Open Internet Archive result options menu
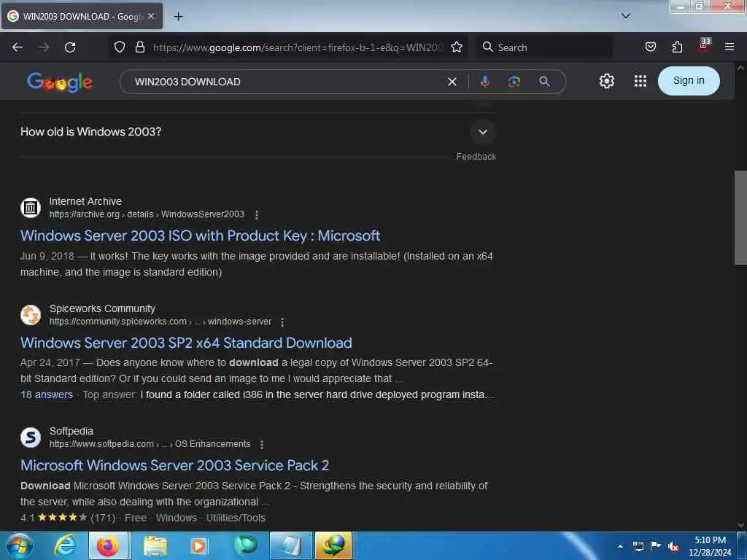Screen dimensions: 747x560 [x=256, y=215]
